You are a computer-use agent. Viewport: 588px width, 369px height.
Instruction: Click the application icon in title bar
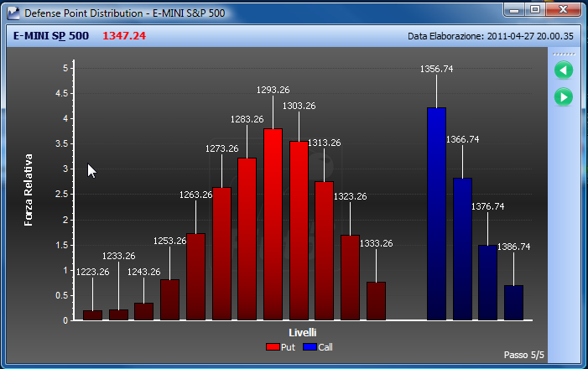coord(13,13)
